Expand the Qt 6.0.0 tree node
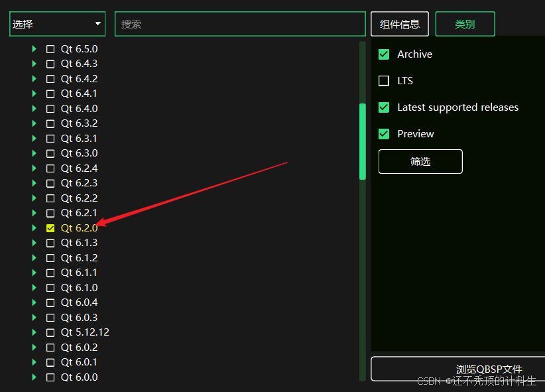This screenshot has width=545, height=392. pyautogui.click(x=34, y=377)
